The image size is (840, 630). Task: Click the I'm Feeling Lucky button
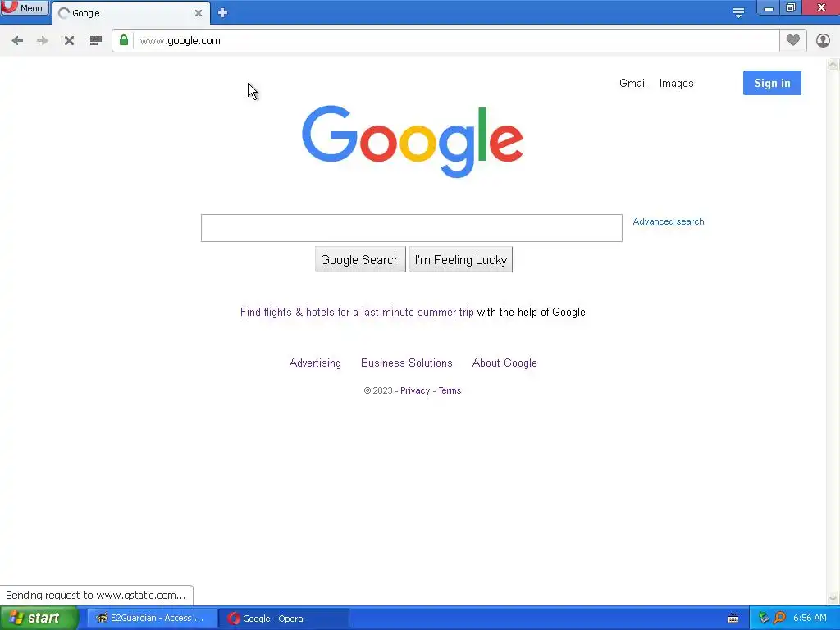(461, 260)
